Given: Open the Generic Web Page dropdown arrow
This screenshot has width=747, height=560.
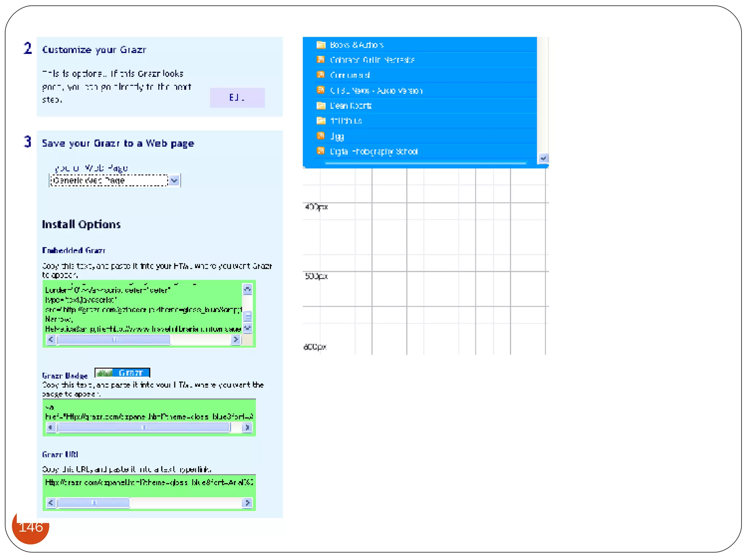Looking at the screenshot, I should 174,180.
